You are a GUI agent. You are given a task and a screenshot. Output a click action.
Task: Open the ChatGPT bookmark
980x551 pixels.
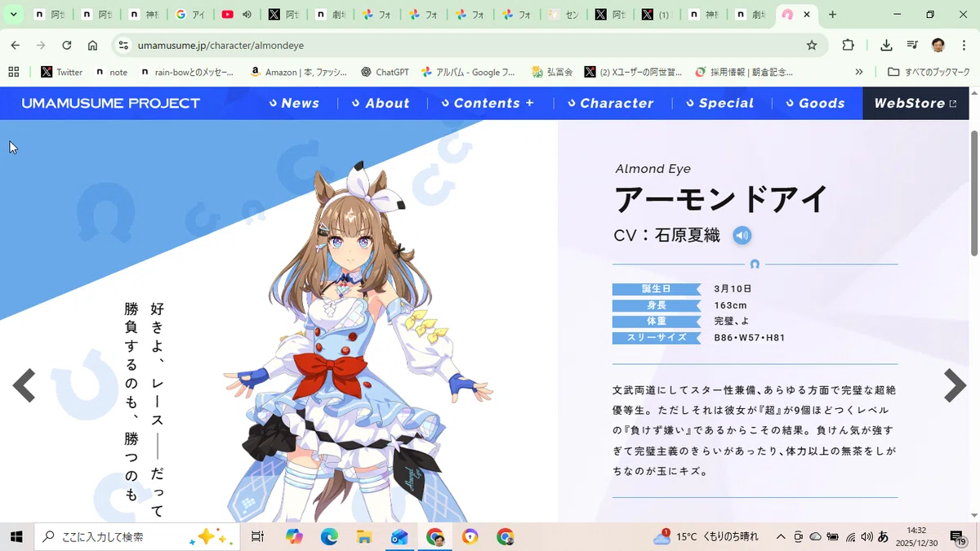pos(385,72)
